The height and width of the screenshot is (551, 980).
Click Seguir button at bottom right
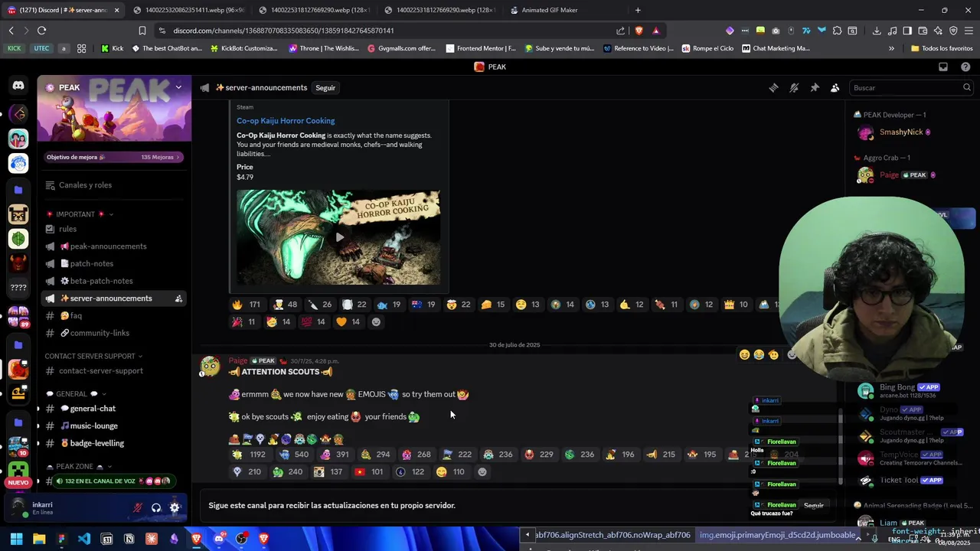(x=813, y=505)
